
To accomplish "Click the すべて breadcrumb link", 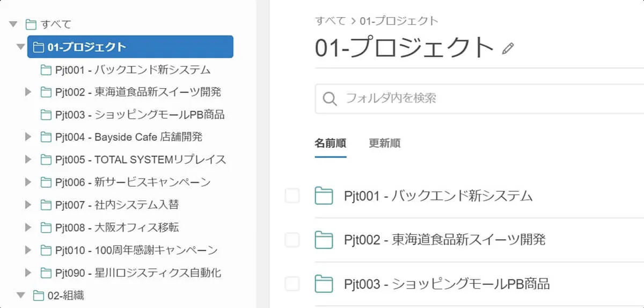I will [x=330, y=21].
